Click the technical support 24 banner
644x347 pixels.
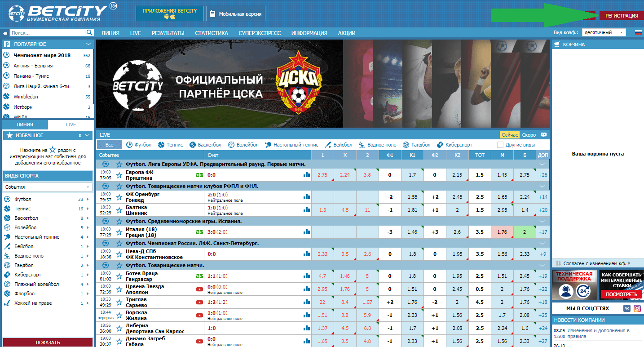click(574, 285)
